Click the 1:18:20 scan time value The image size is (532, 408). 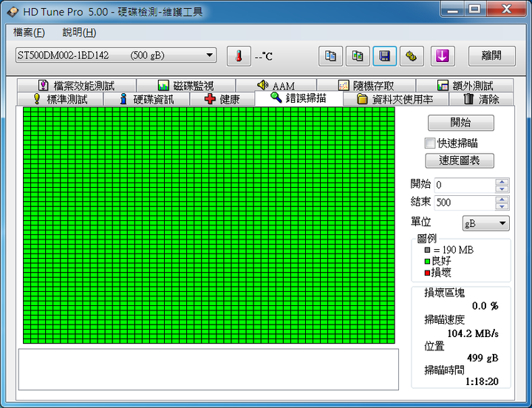coord(482,381)
